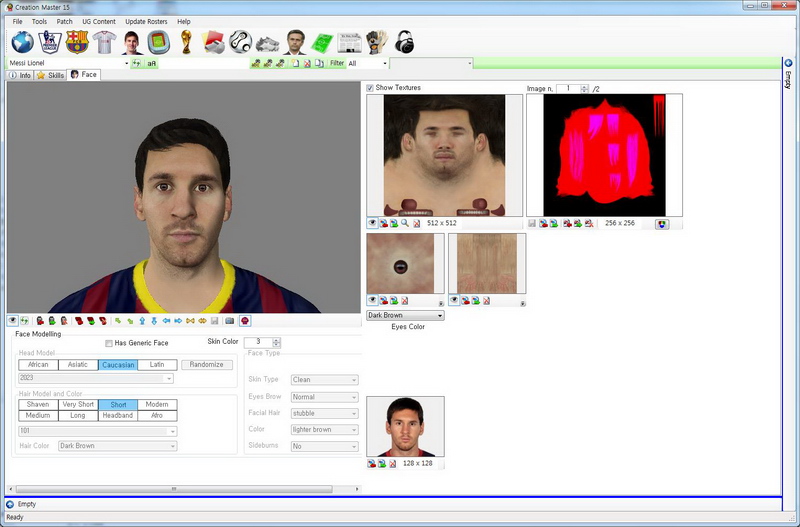Switch to the Info tab
800x527 pixels.
point(20,75)
